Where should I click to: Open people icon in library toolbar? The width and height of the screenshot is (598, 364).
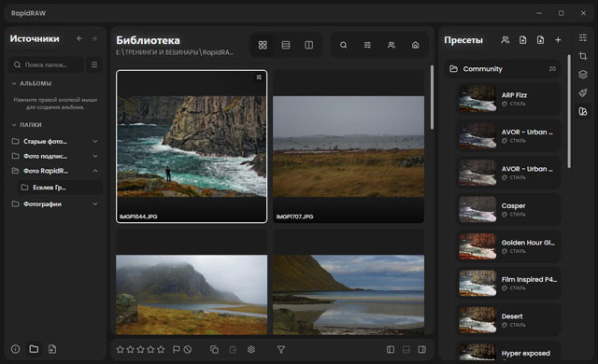[x=392, y=45]
